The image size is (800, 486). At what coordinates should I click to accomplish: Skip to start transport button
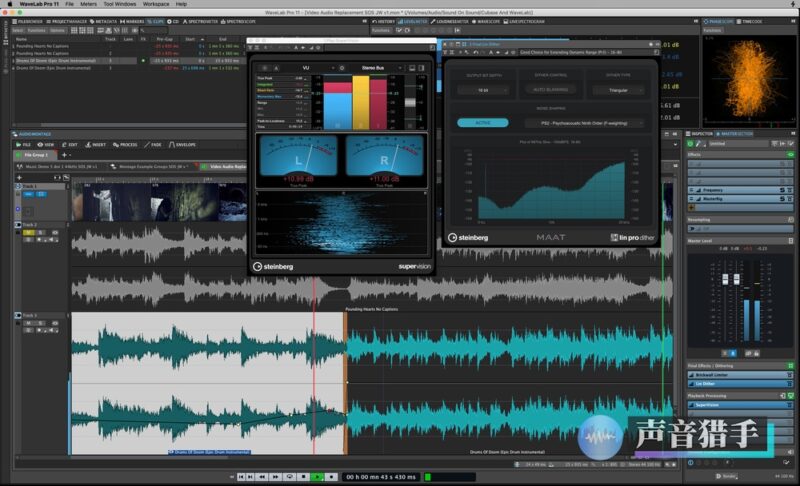[x=241, y=477]
